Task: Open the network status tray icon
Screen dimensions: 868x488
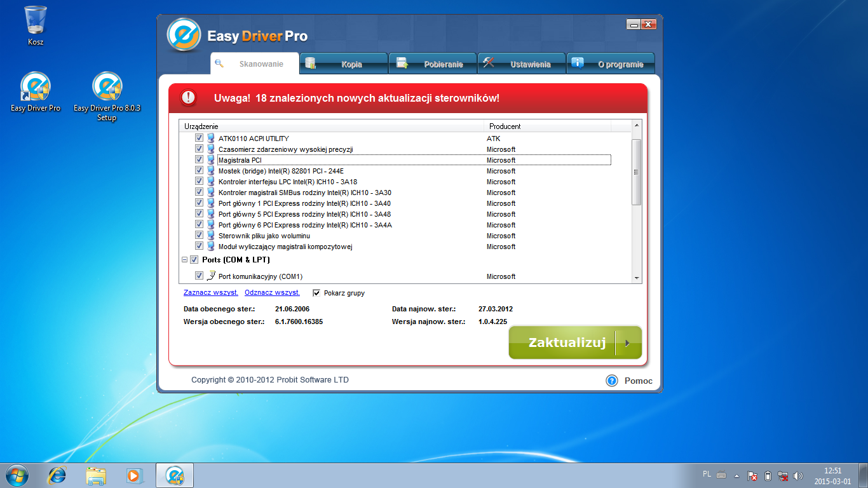Action: (783, 475)
